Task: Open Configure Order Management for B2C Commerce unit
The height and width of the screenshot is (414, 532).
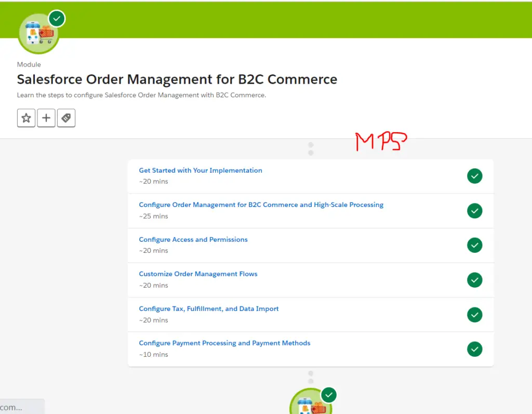Action: [x=261, y=204]
